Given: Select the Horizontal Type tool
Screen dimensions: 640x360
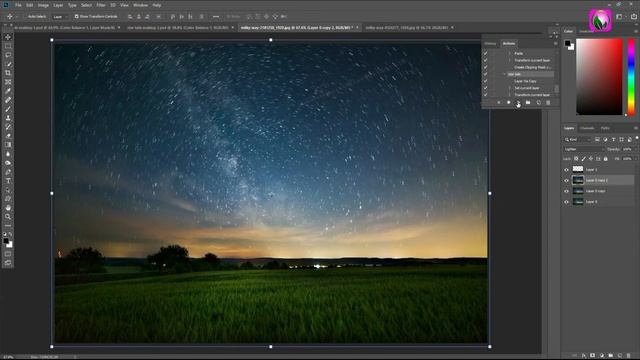Looking at the screenshot, I should [x=8, y=181].
